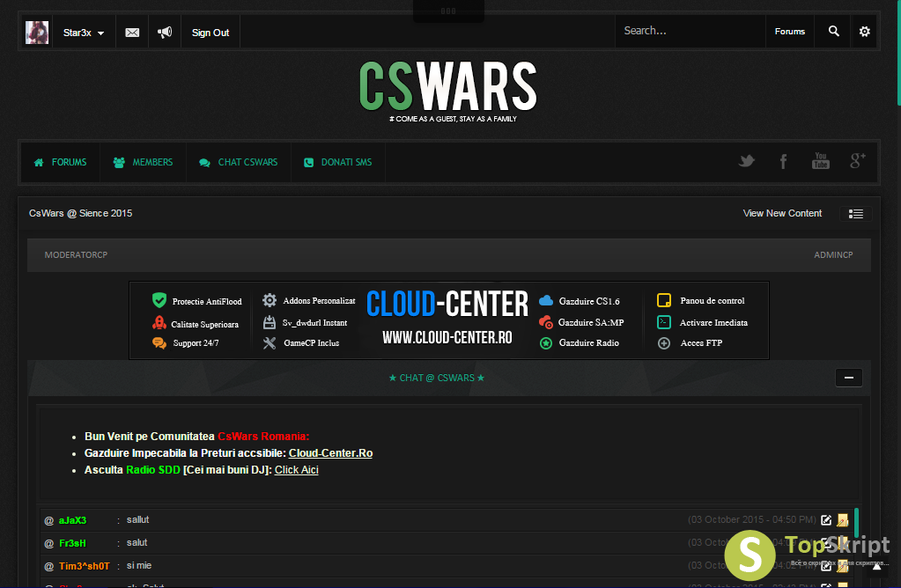Click the Sign Out link
The image size is (901, 588).
tap(210, 33)
